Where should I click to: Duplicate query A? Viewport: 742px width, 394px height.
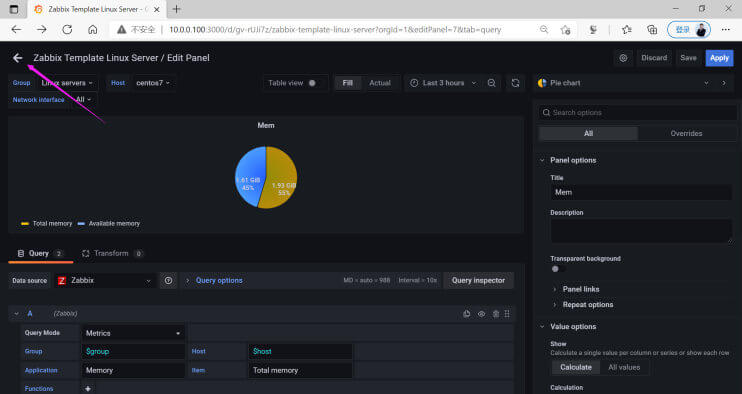point(467,314)
